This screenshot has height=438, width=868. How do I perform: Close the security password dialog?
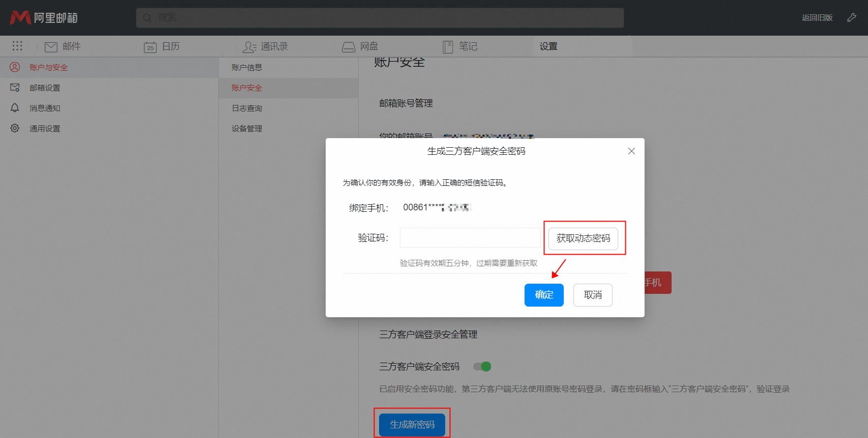click(631, 151)
